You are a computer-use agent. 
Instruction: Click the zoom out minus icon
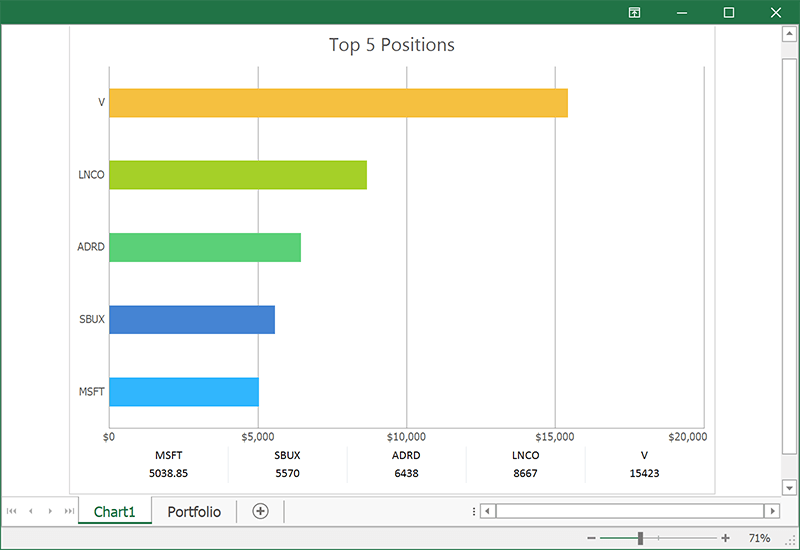coord(592,538)
